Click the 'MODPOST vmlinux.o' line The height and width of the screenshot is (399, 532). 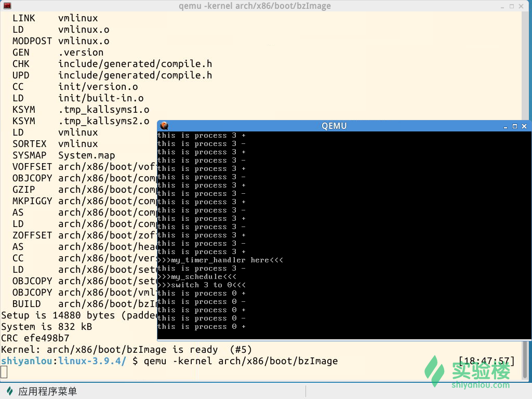[x=61, y=41]
